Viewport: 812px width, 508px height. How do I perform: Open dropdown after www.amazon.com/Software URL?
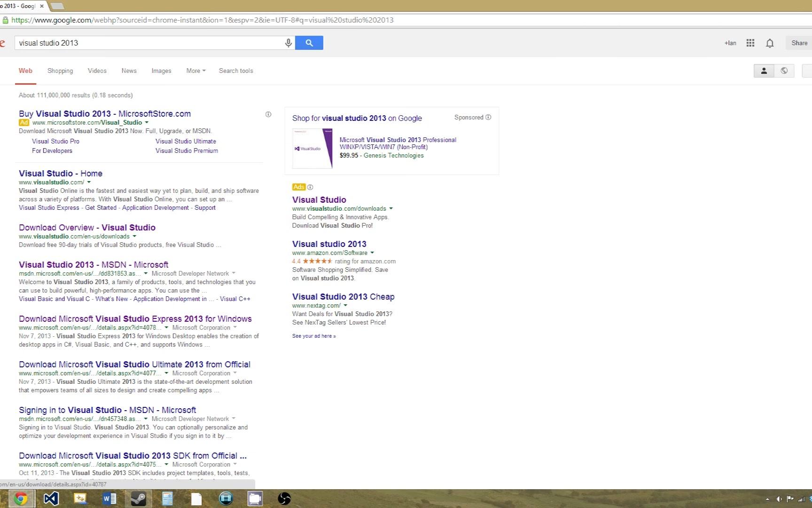click(x=372, y=253)
